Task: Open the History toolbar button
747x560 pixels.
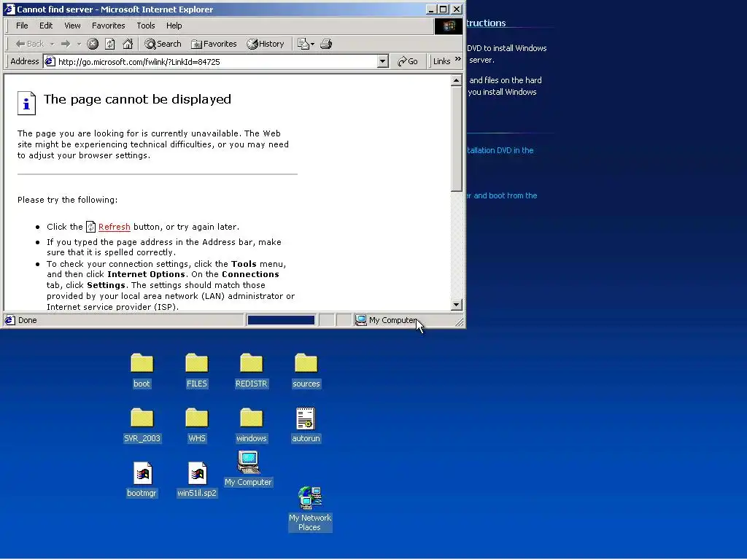Action: (266, 44)
